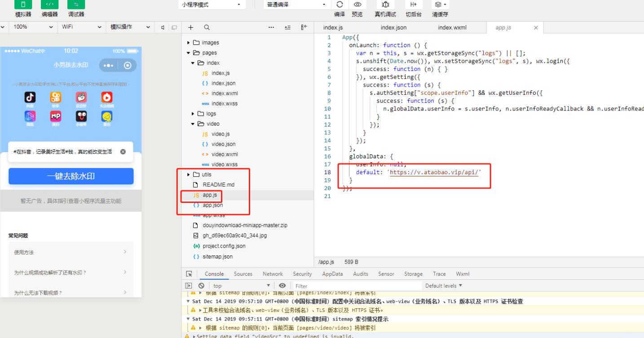Open the top context dropdown
This screenshot has height=338, width=644.
[242, 285]
